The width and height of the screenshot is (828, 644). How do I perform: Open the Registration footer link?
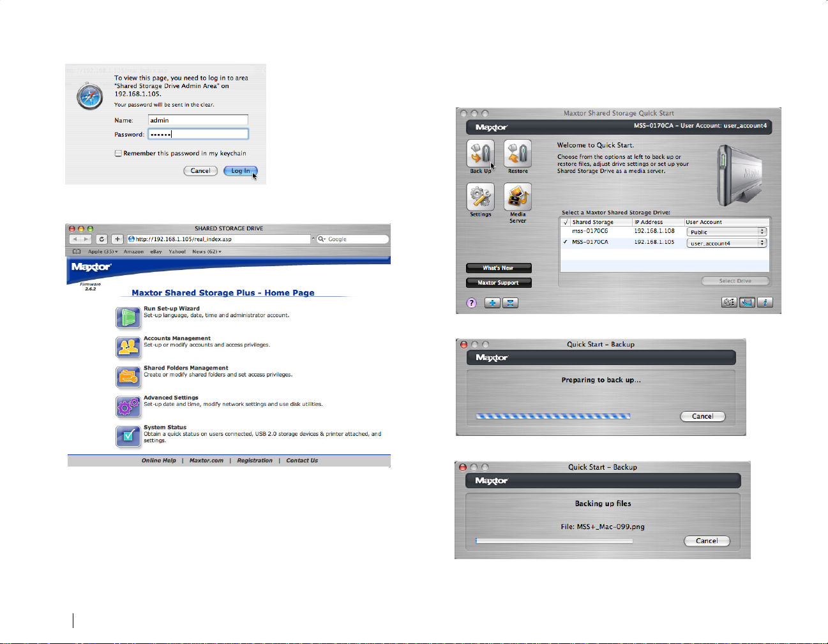(255, 460)
